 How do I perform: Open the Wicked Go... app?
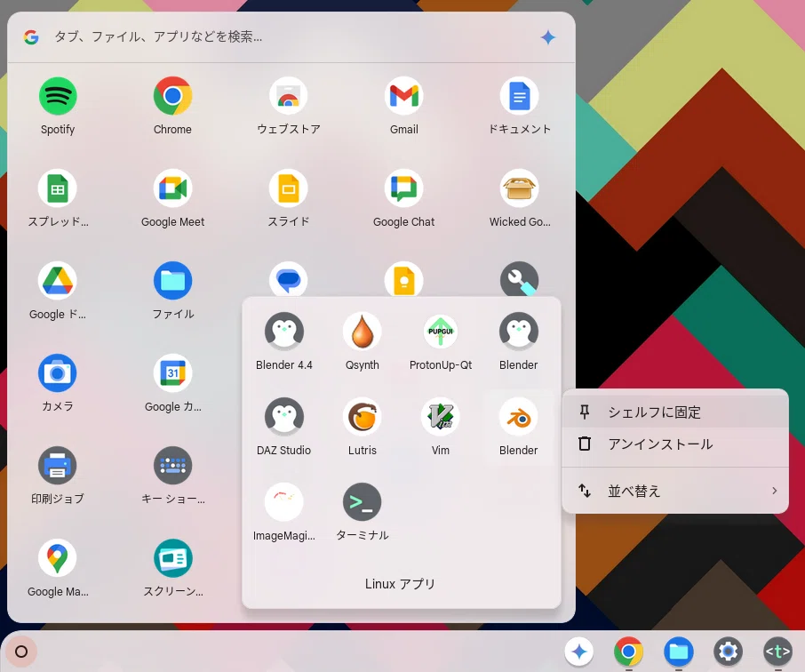(x=519, y=188)
